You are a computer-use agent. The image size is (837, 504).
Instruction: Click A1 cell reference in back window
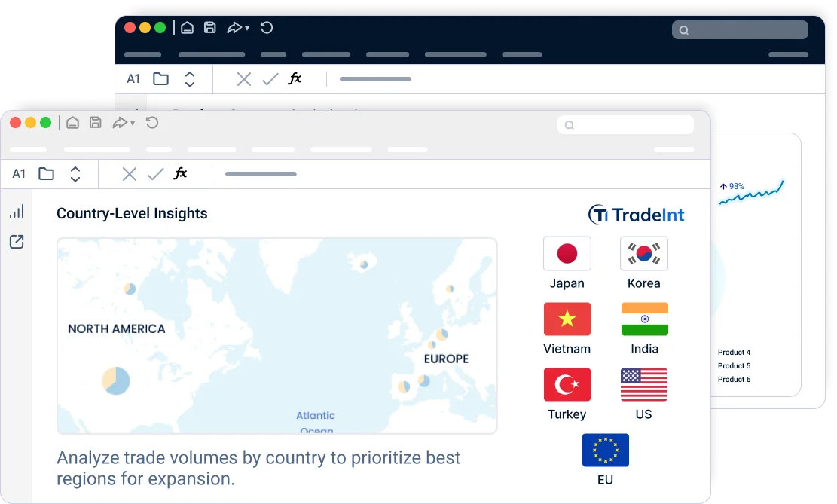pyautogui.click(x=133, y=79)
